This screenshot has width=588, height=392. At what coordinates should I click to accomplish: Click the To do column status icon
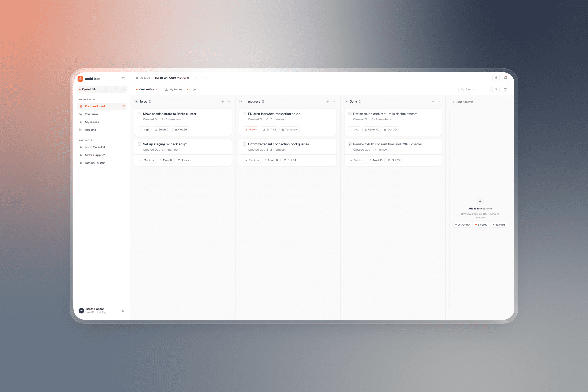click(x=136, y=102)
